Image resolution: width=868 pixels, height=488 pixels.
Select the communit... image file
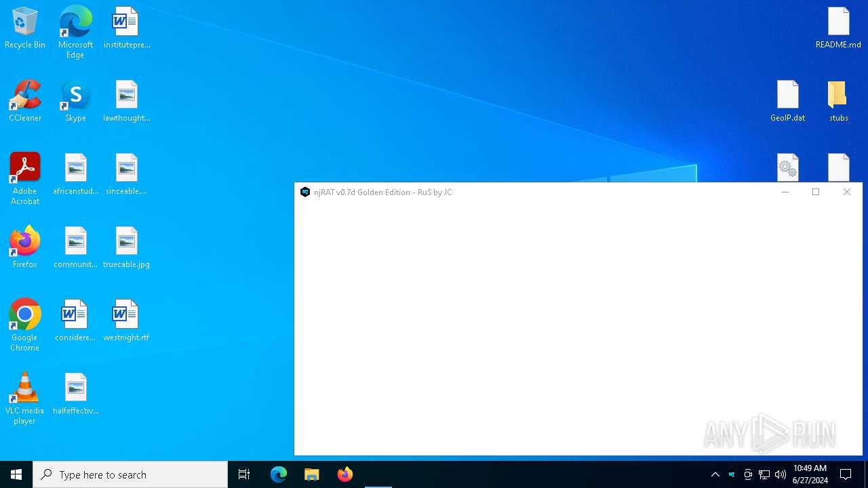[x=76, y=247]
